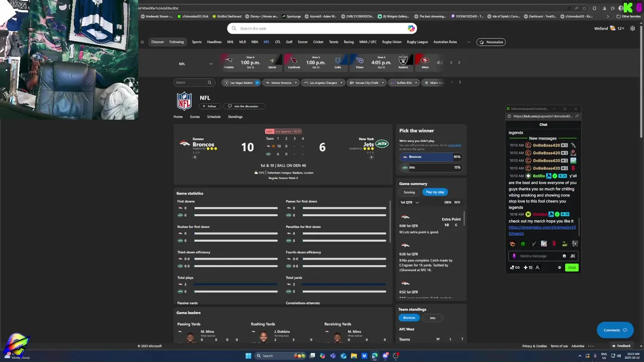Select the Jets tab in Team standings

point(432,318)
